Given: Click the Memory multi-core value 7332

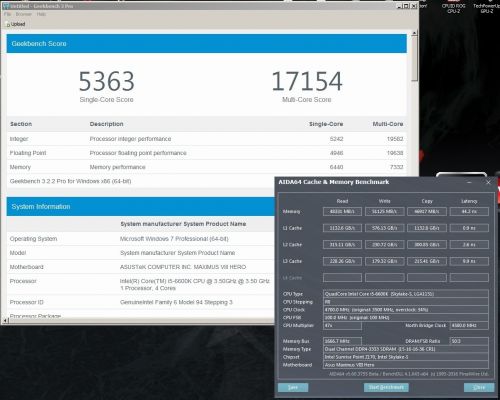Looking at the screenshot, I should (x=397, y=167).
